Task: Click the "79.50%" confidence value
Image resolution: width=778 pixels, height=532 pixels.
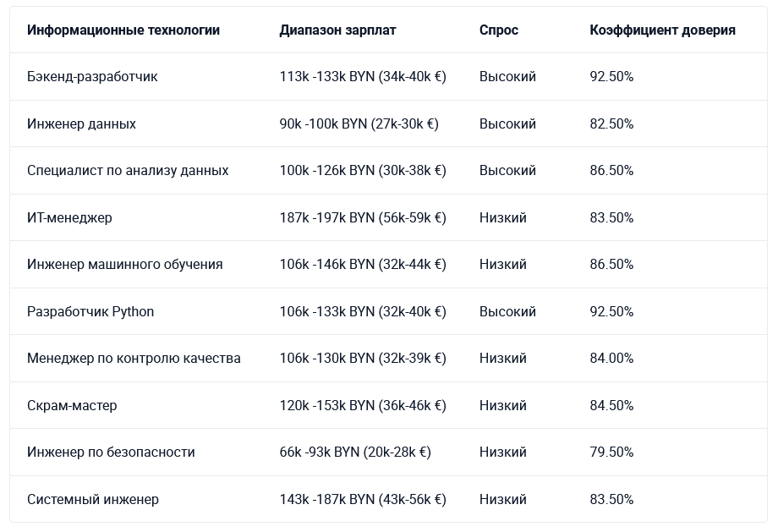Action: (x=611, y=452)
